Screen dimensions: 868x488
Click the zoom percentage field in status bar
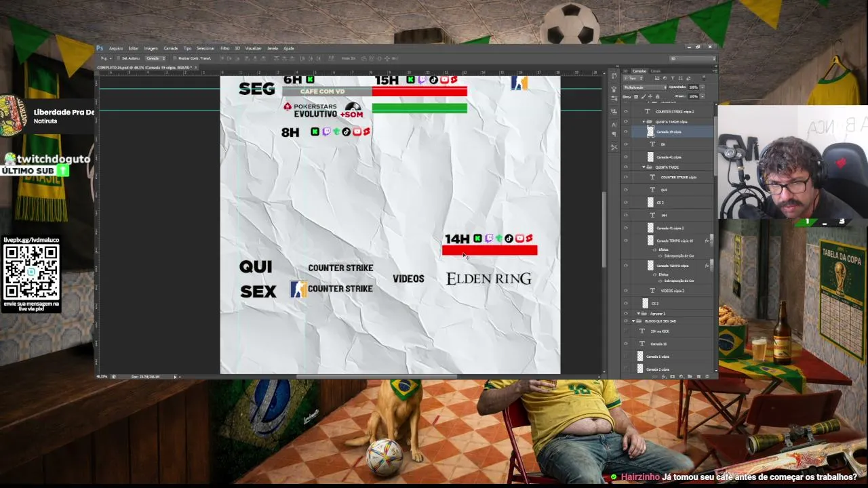point(102,377)
